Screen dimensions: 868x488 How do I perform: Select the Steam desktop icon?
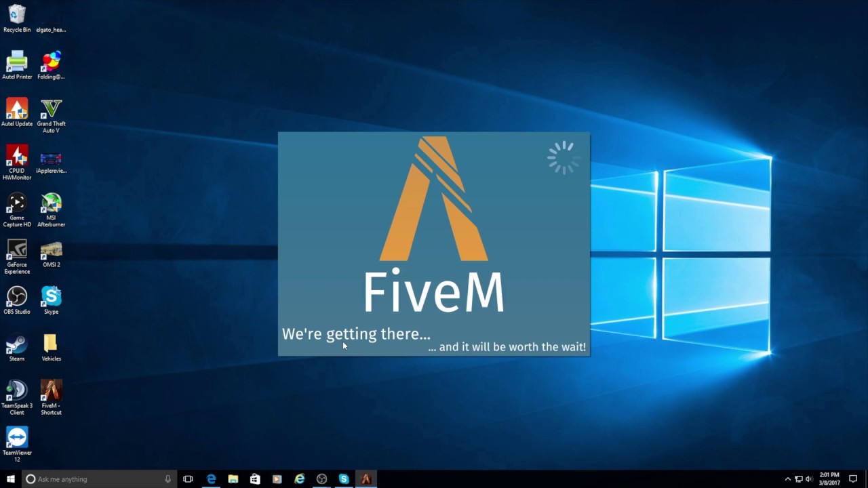pyautogui.click(x=17, y=347)
